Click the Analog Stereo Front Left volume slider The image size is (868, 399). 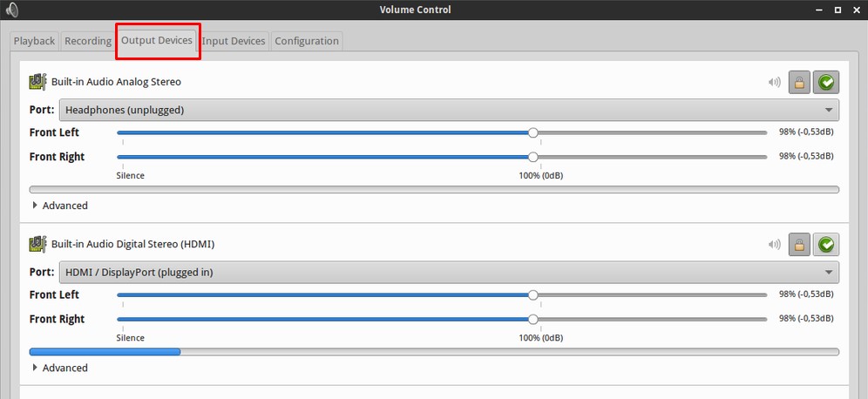coord(532,132)
